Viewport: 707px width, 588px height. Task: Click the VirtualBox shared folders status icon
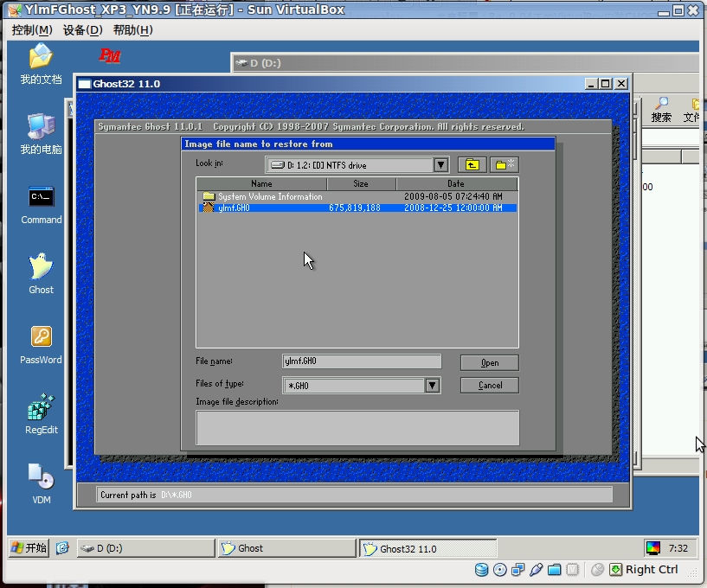click(x=554, y=570)
